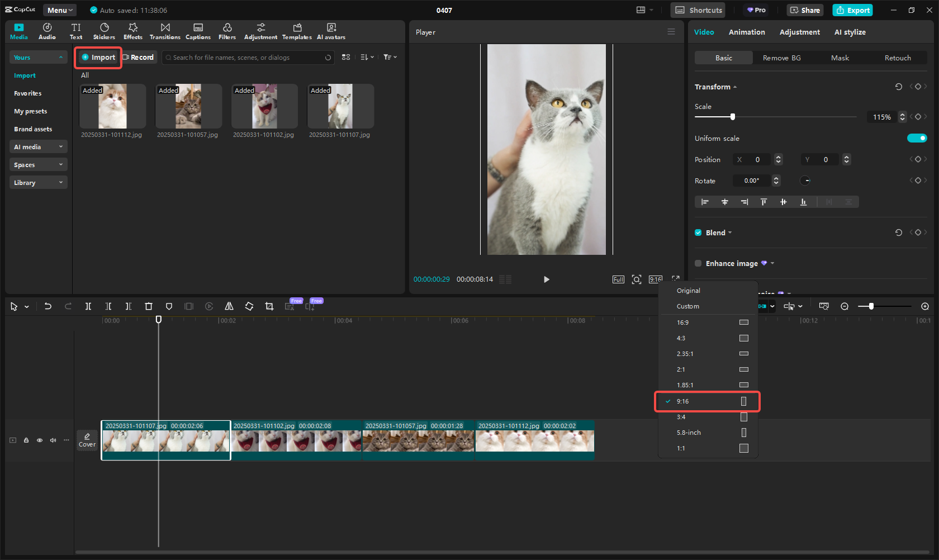Play the video in the Player

[x=547, y=279]
